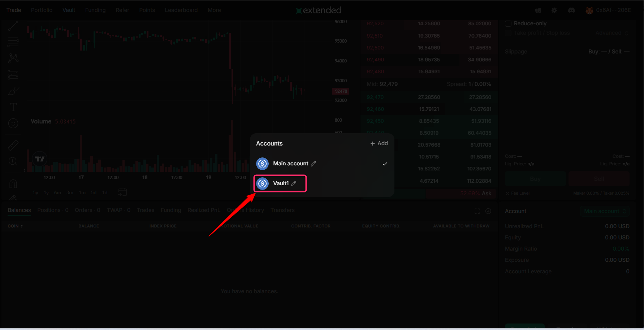The width and height of the screenshot is (644, 330).
Task: Open the Discord icon in the header
Action: click(571, 10)
